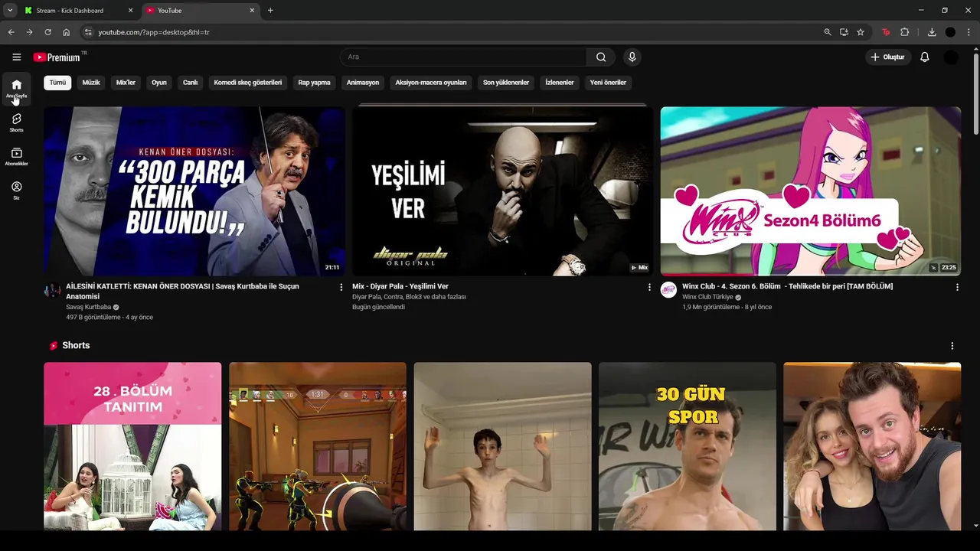Select the Müzik filter chip

[91, 83]
